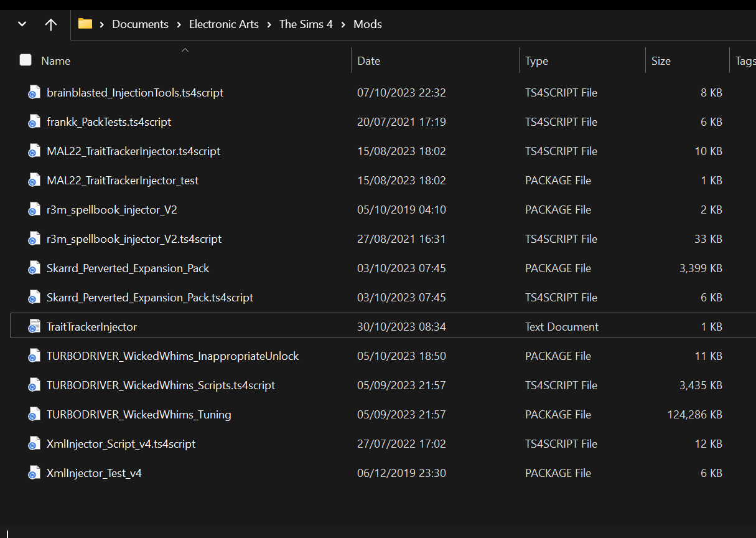Navigate to Documents in the address bar
This screenshot has height=538, width=756.
pos(140,24)
